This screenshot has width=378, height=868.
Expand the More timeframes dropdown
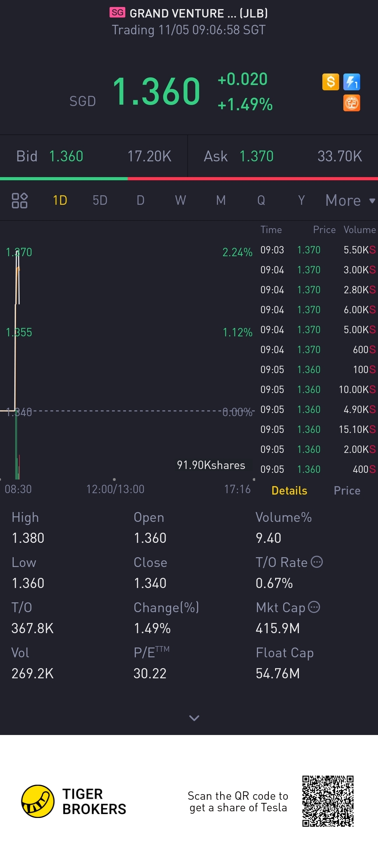(350, 201)
